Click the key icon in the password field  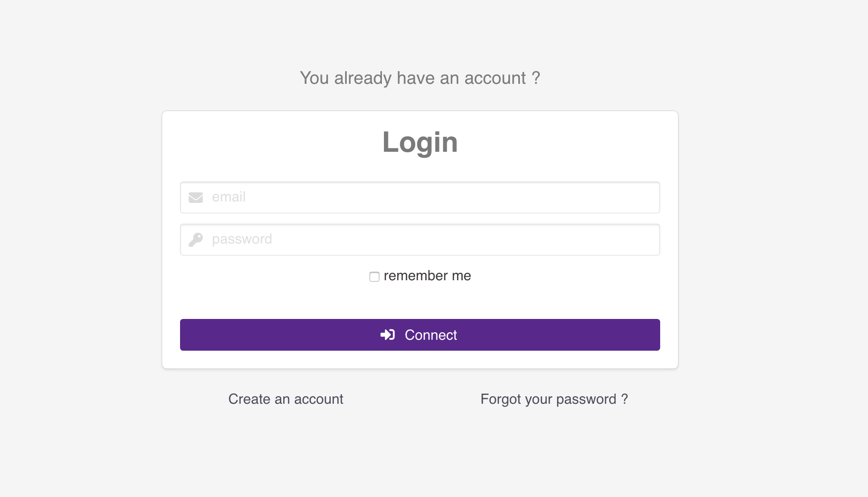pos(195,239)
